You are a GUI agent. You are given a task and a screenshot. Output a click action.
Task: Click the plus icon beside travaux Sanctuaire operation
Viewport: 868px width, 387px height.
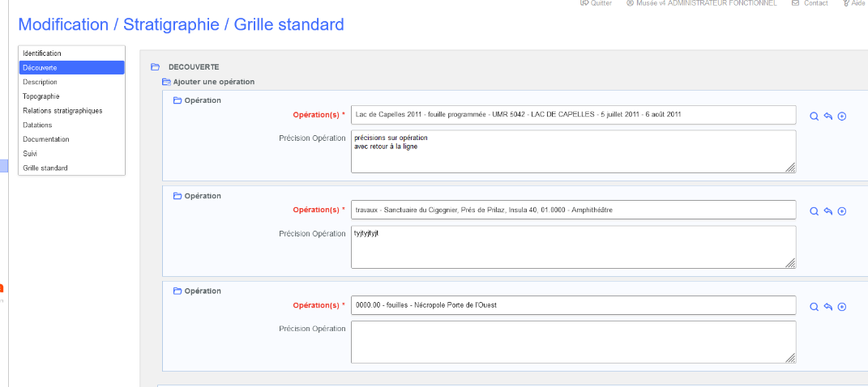pos(842,211)
